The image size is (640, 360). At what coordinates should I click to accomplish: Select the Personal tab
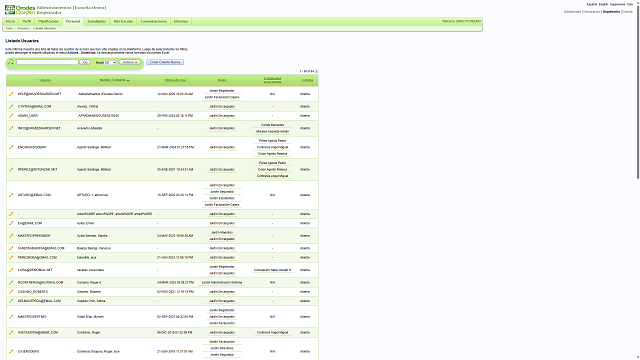pos(73,21)
